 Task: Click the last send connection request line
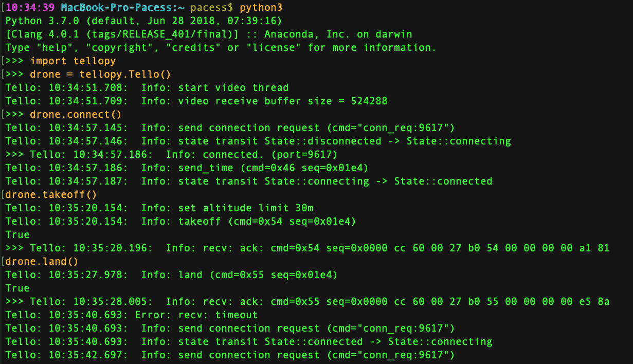[230, 355]
